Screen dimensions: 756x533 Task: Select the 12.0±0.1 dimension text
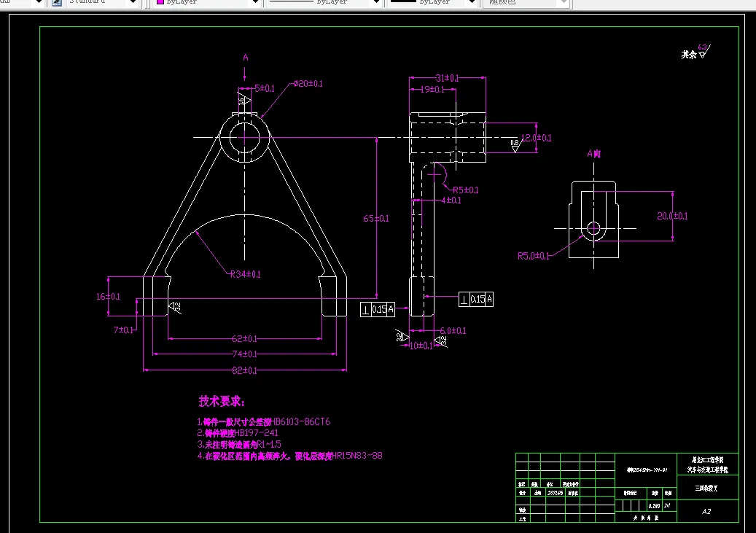pos(537,138)
